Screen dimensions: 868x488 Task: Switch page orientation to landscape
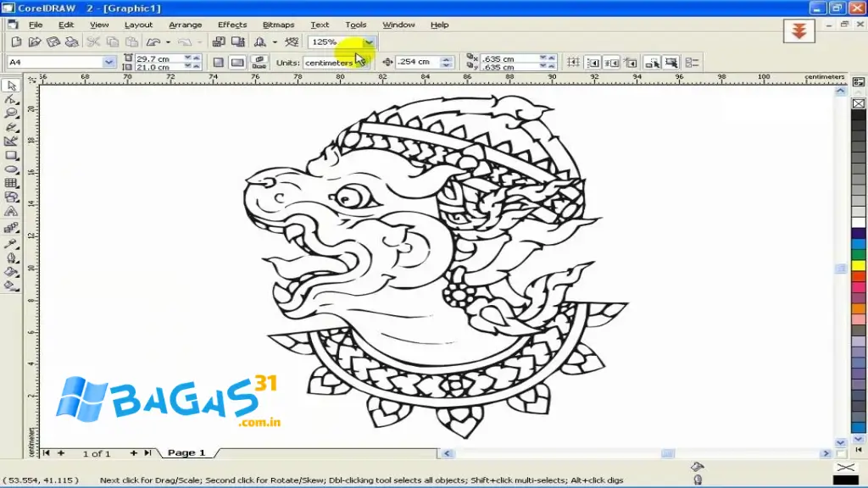coord(237,62)
